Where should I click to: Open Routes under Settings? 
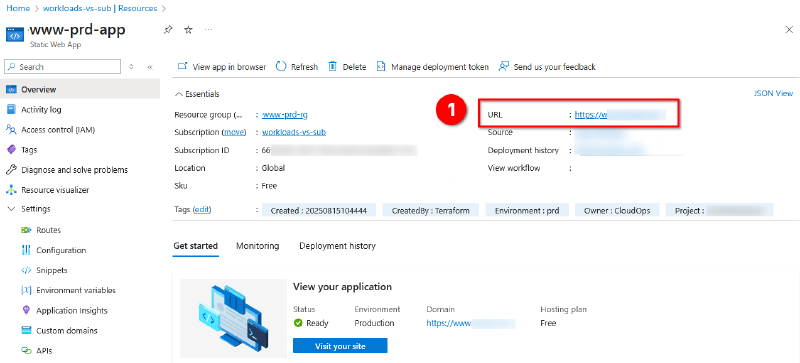48,230
